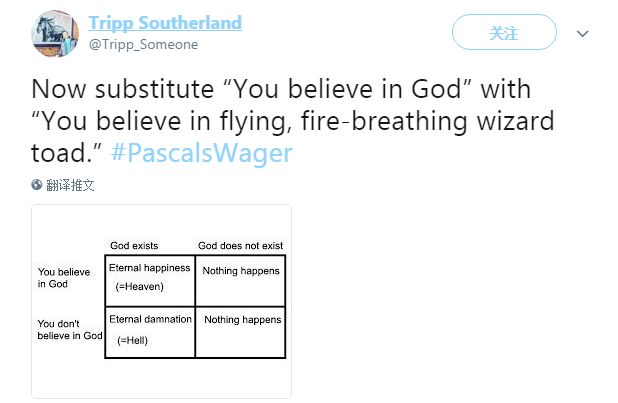Select the "Eternal happiness (=Heaven)" table cell
This screenshot has height=403, width=618.
click(150, 280)
